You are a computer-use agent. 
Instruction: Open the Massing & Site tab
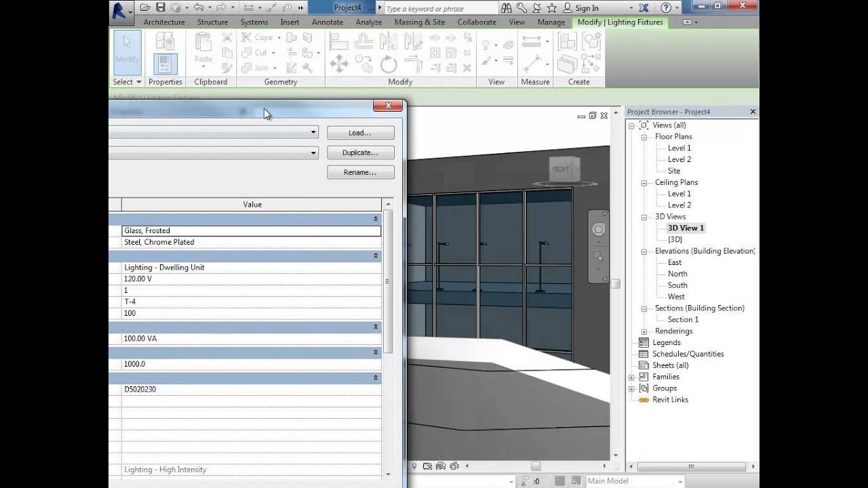pyautogui.click(x=420, y=22)
